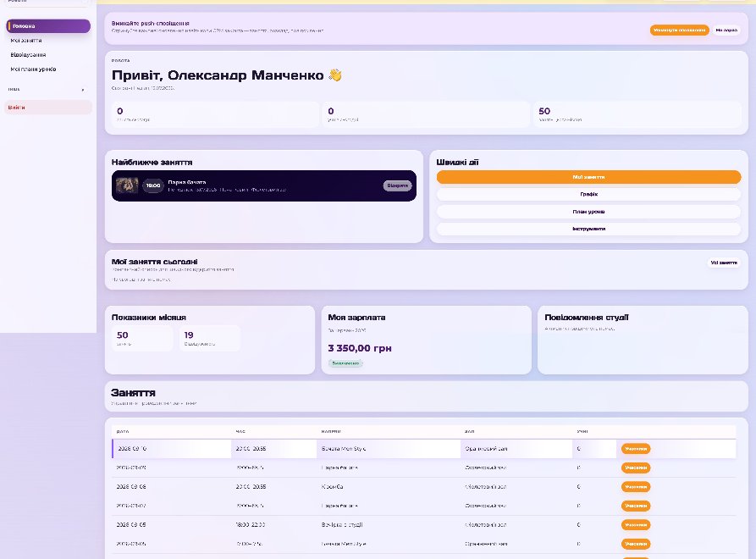Click the 19 stat under Показники місяця

(209, 338)
